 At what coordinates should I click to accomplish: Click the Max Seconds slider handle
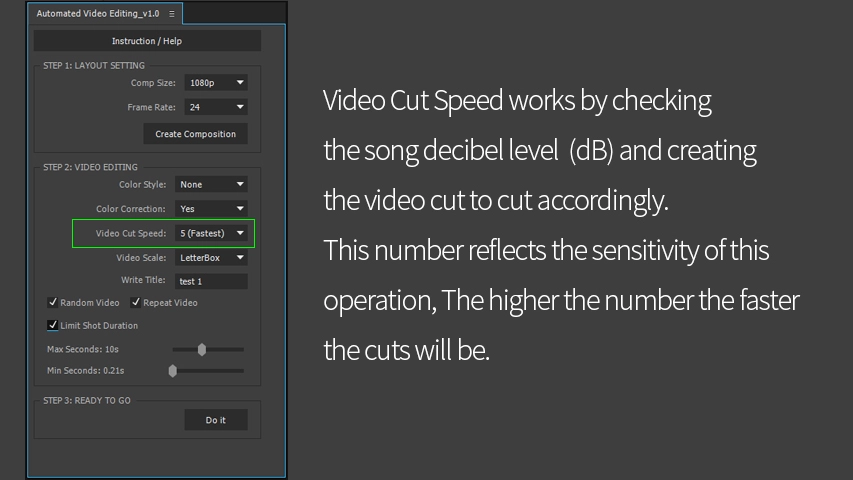pos(202,349)
